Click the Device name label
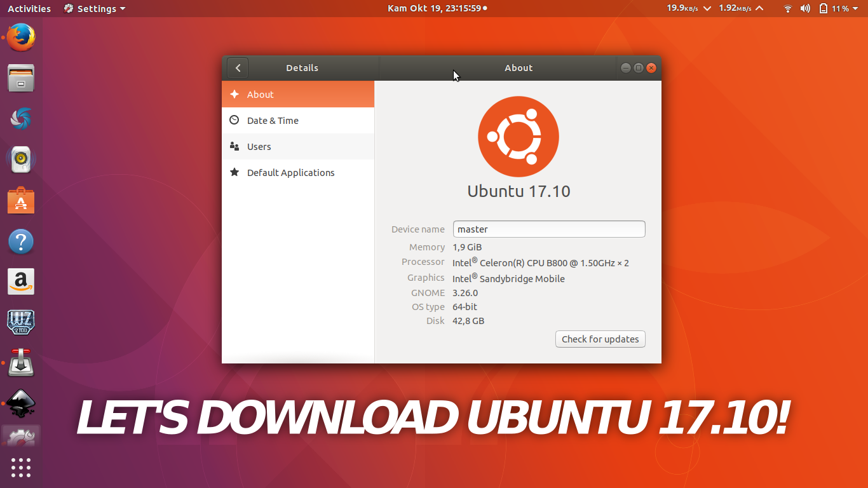The image size is (868, 488). coord(418,229)
